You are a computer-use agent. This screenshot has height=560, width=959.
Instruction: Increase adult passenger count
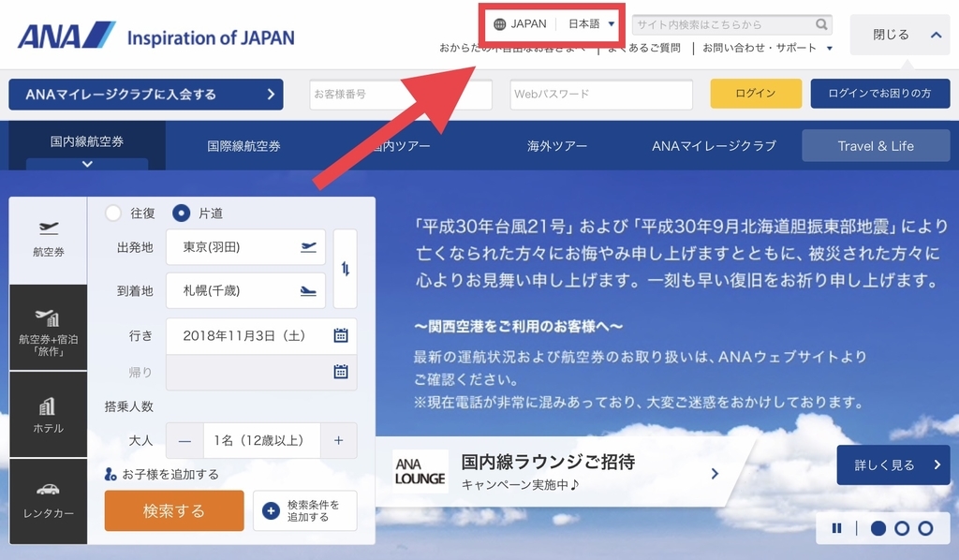click(338, 441)
